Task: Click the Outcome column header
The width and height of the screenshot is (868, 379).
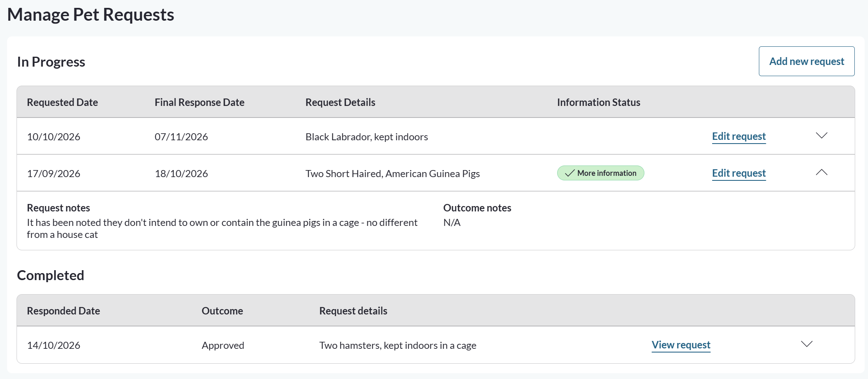Action: pos(222,311)
